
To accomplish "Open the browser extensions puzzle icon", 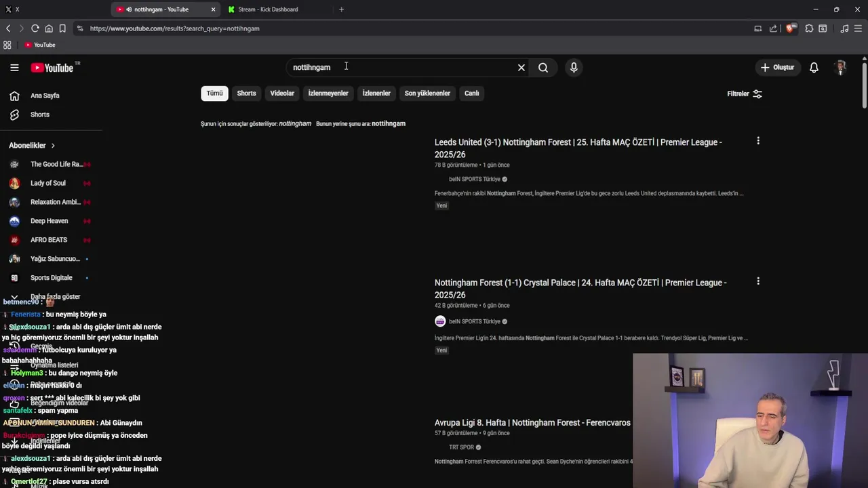I will [x=809, y=28].
